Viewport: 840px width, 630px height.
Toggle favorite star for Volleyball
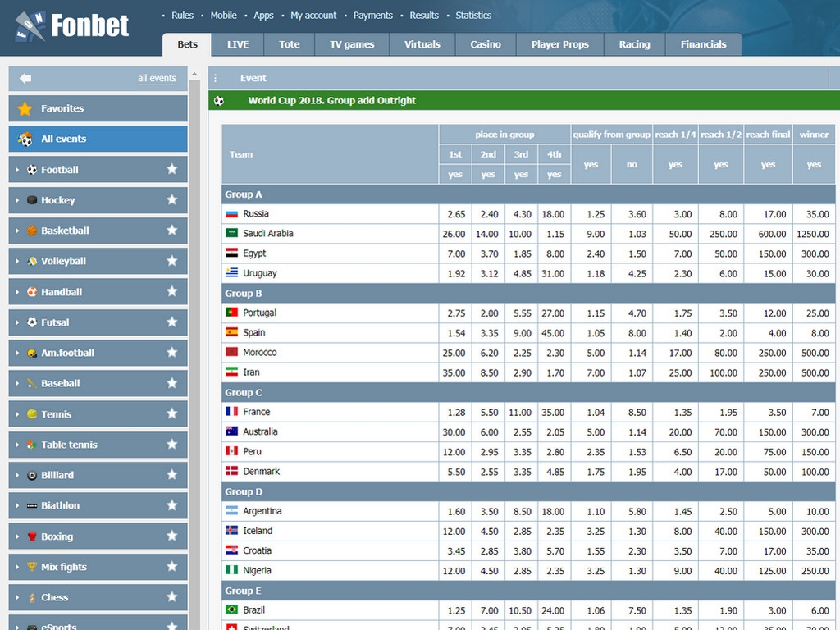click(171, 261)
